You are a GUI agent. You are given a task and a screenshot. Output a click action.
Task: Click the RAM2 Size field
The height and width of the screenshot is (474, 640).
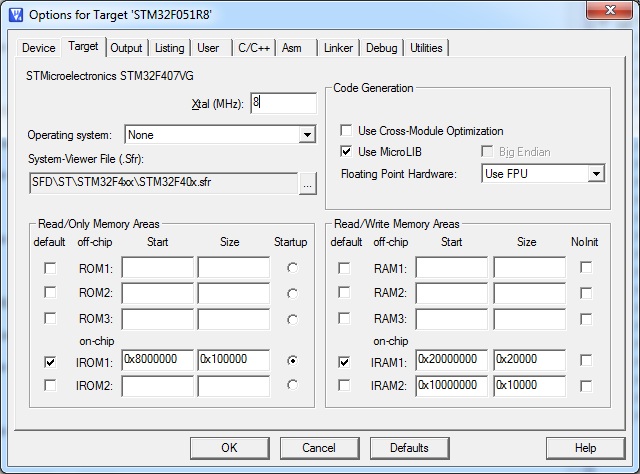click(529, 293)
